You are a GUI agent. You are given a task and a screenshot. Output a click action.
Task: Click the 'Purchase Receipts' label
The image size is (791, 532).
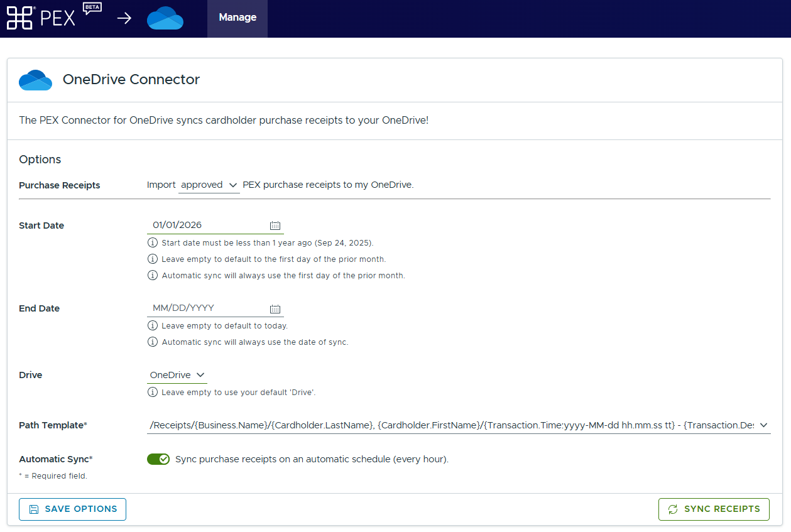click(60, 185)
